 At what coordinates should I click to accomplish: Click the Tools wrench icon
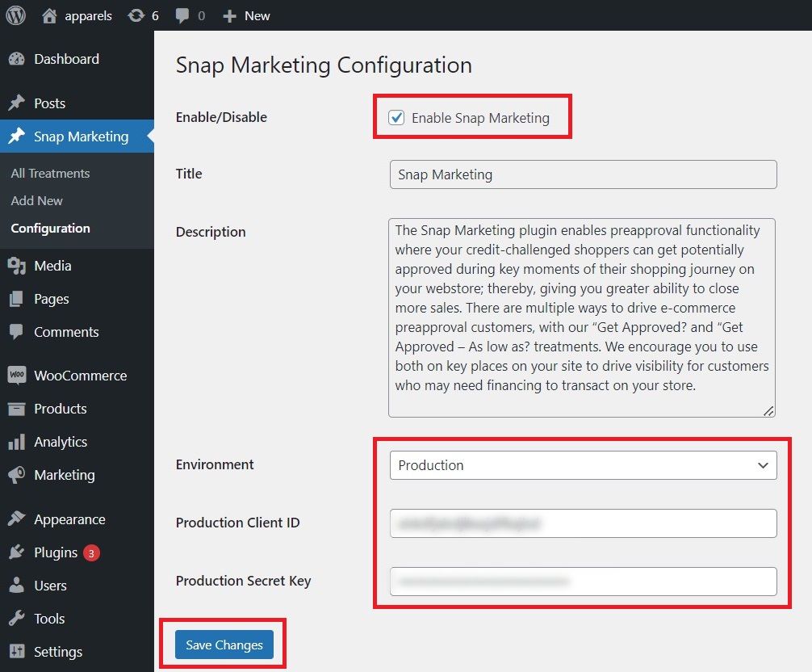click(17, 619)
